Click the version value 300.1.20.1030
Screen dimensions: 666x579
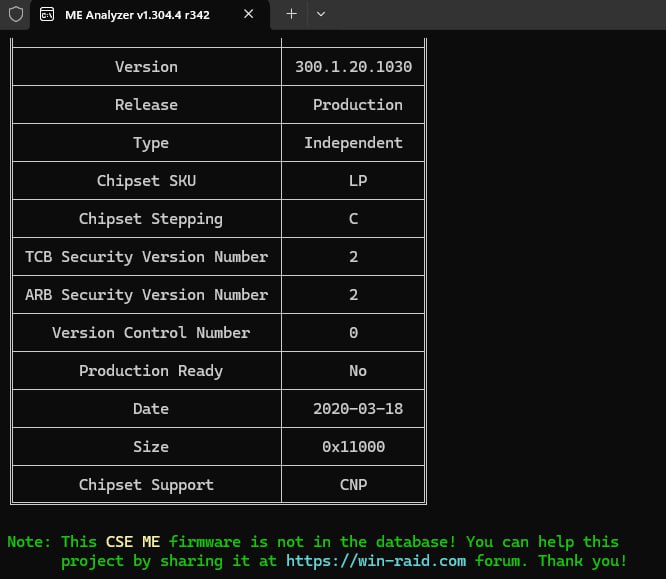pos(353,67)
